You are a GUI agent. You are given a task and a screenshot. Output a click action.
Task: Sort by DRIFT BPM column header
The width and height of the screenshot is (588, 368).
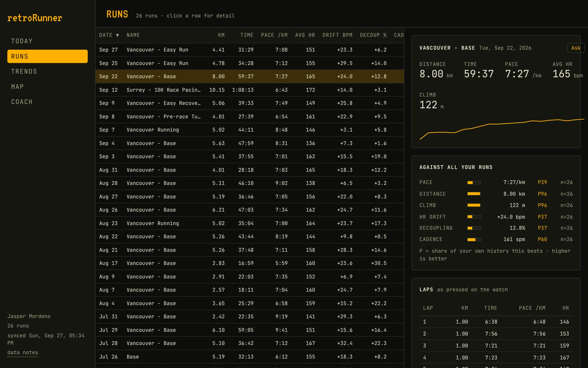[337, 35]
